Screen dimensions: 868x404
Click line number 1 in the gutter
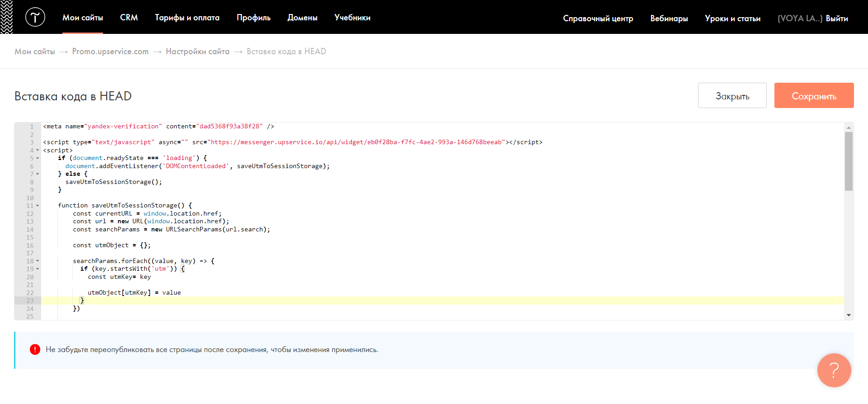[x=32, y=127]
